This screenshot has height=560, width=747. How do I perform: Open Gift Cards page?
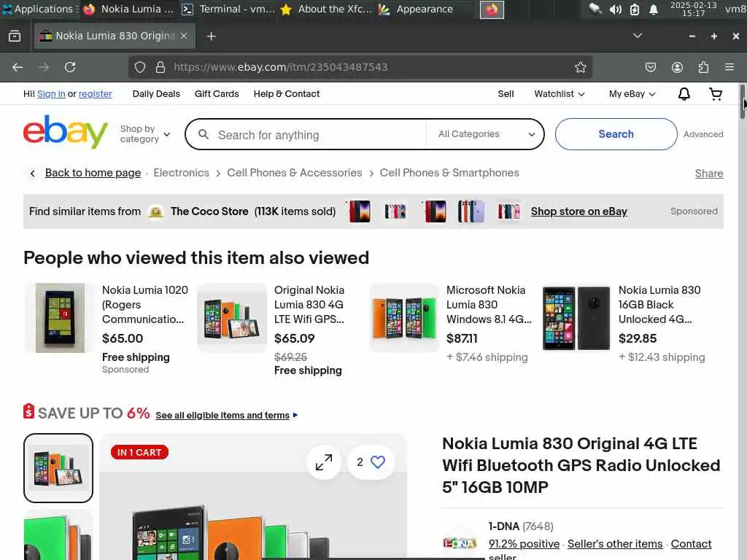pos(217,94)
